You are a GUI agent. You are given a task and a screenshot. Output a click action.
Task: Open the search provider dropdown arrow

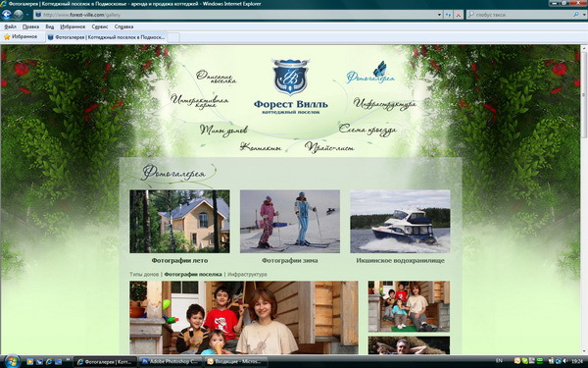tap(583, 15)
